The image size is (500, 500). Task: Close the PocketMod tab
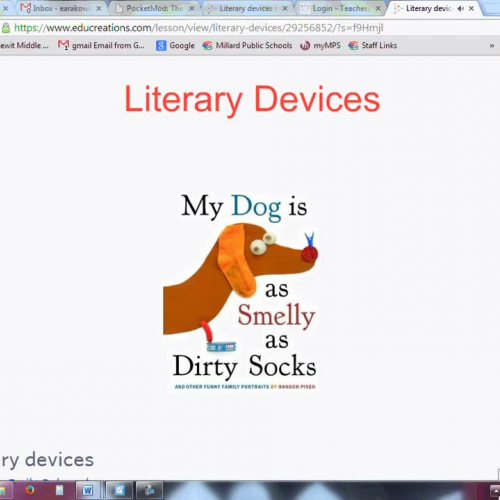(192, 9)
